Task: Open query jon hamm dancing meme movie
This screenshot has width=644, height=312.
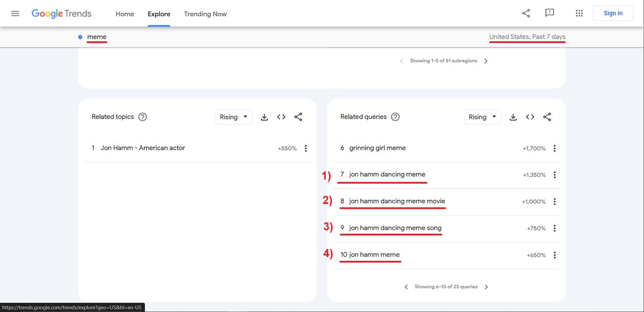Action: [397, 201]
